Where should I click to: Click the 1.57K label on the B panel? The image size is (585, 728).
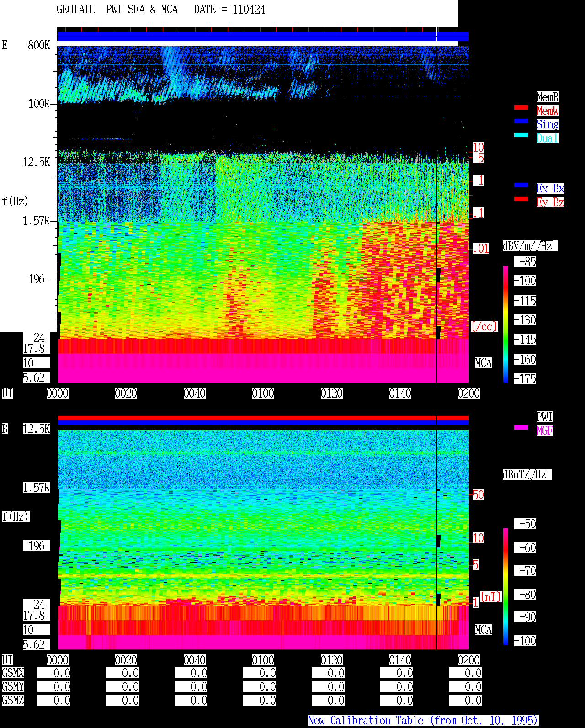[37, 487]
